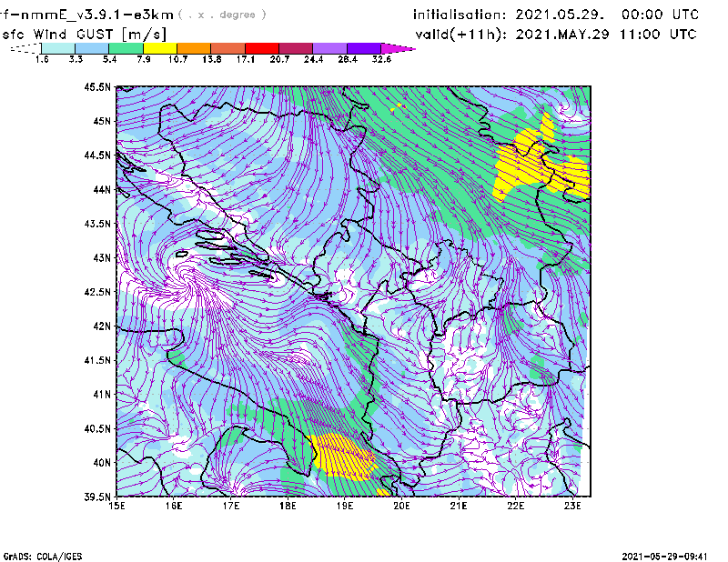Viewport: 728px width, 562px height.
Task: Click the legend value '1.6'
Action: coord(42,59)
